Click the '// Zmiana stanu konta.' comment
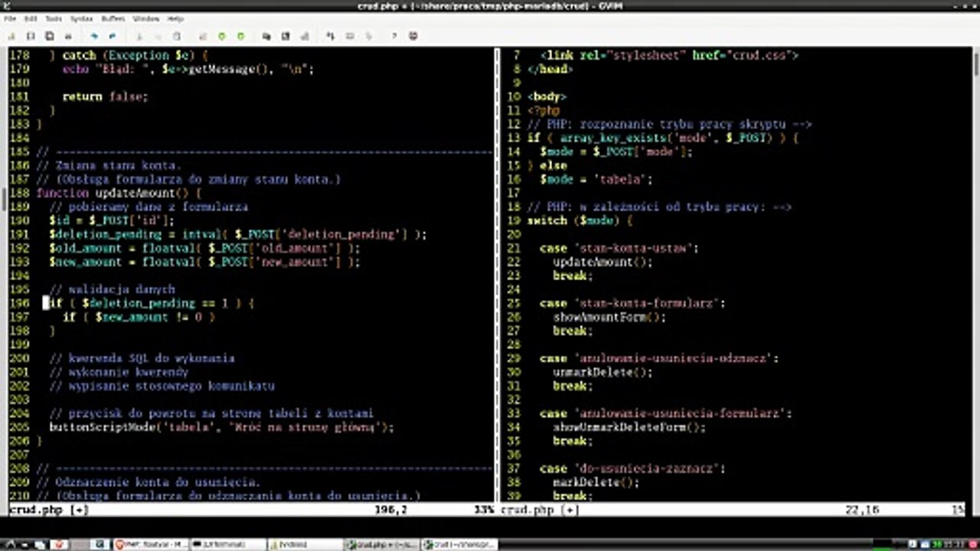Viewport: 980px width, 551px height. tap(108, 165)
